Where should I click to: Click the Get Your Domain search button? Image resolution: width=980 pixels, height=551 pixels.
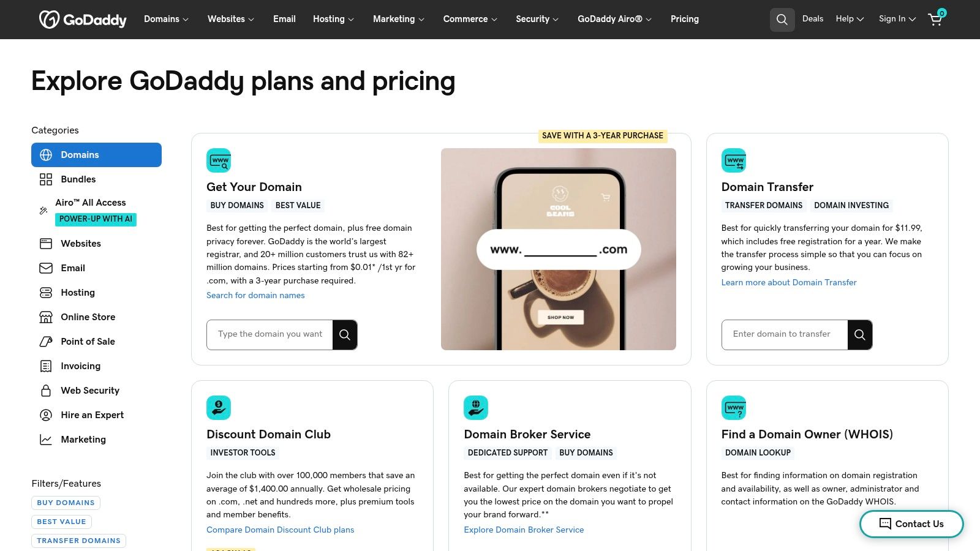(345, 335)
